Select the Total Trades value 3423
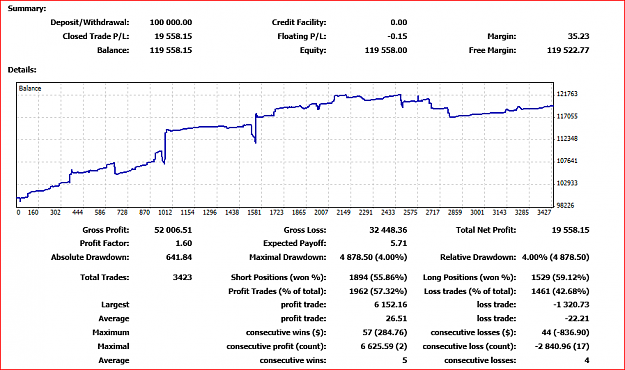This screenshot has height=370, width=625. click(182, 277)
